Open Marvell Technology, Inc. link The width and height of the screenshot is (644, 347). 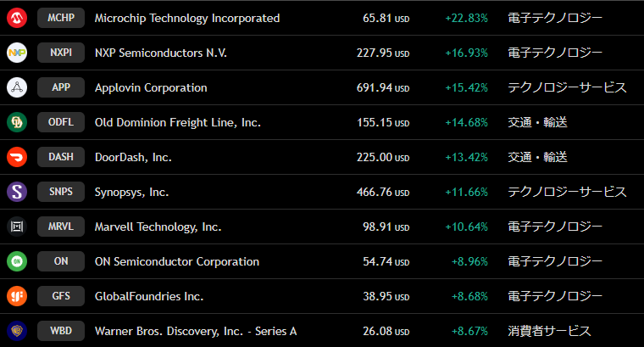click(158, 227)
